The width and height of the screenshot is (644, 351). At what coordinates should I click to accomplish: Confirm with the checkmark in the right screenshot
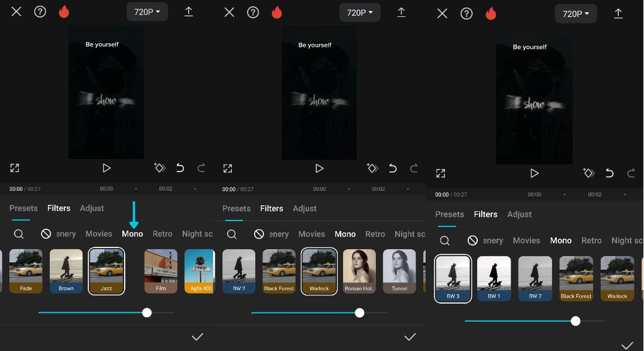(x=627, y=346)
